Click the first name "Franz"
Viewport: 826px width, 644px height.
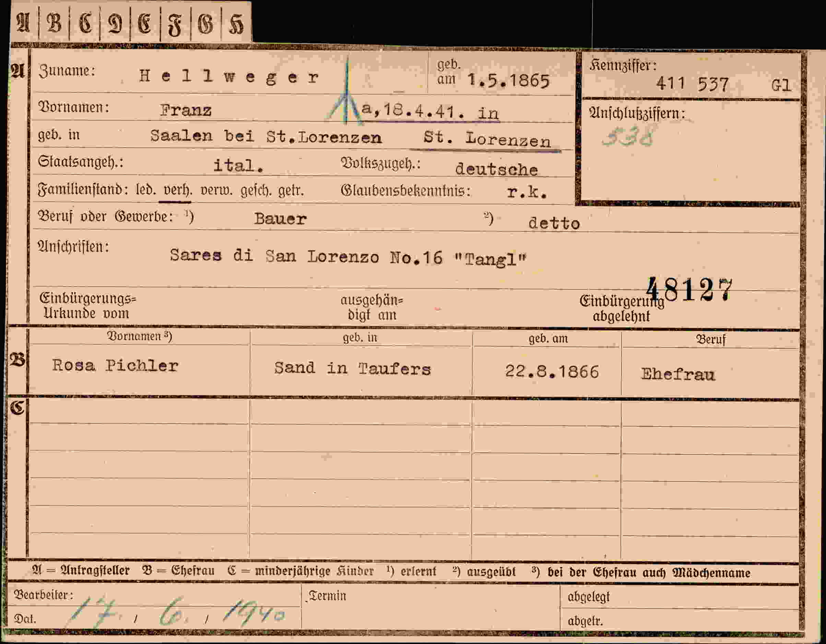(186, 110)
